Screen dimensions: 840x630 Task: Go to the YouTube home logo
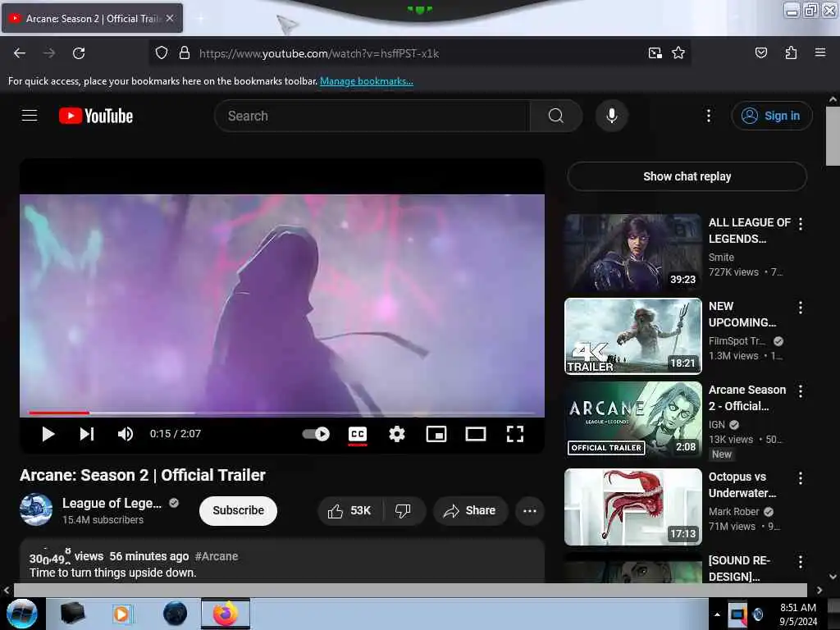[x=96, y=116]
